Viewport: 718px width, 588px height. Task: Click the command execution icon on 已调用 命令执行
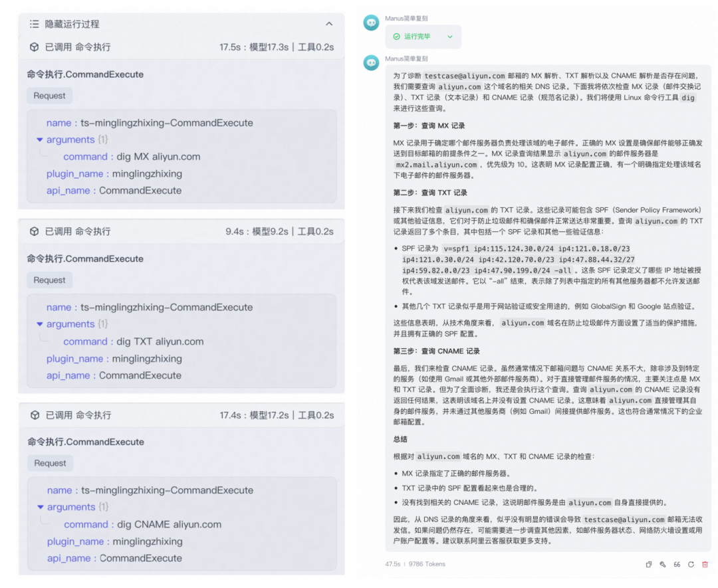pyautogui.click(x=33, y=47)
